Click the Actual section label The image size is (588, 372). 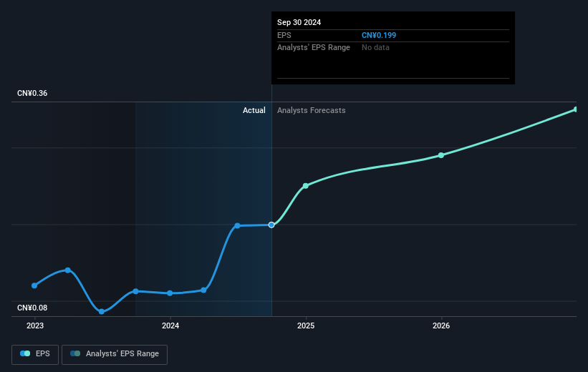pyautogui.click(x=254, y=110)
